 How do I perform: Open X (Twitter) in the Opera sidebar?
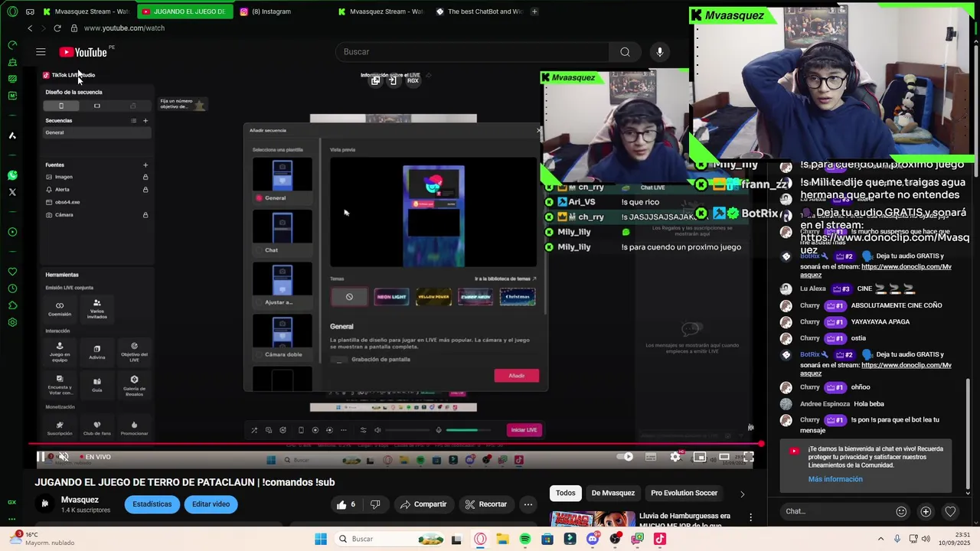pos(12,192)
